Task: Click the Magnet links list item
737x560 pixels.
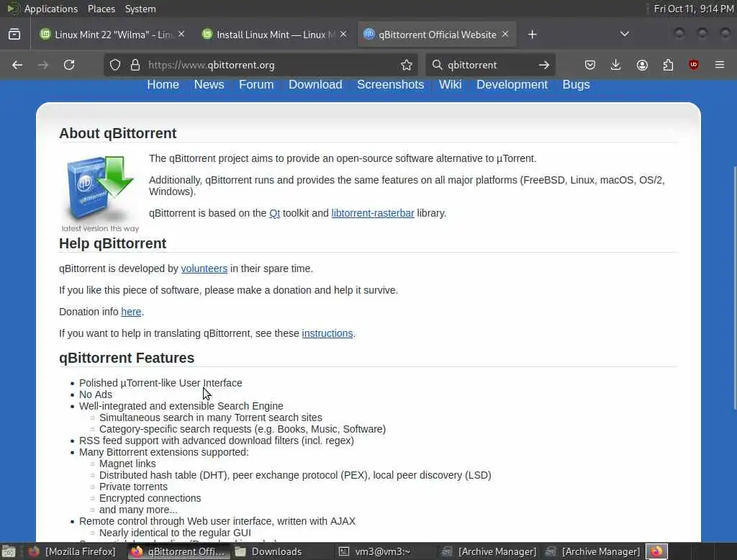Action: (127, 464)
